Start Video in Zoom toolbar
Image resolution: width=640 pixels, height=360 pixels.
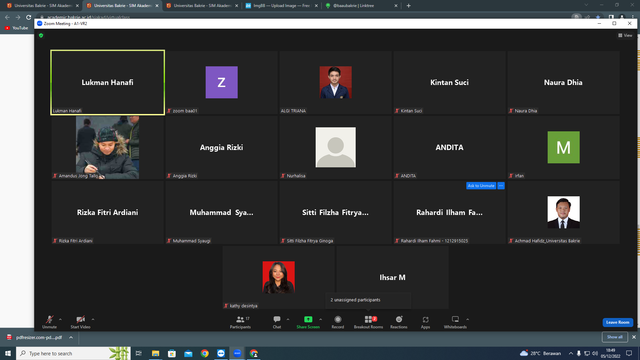coord(80,322)
